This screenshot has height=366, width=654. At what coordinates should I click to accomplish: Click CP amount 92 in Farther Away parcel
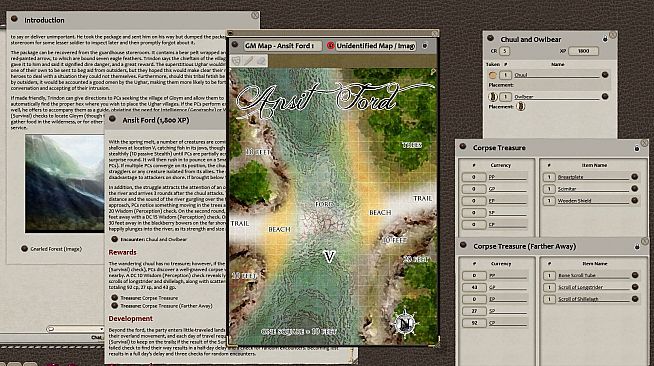coord(474,323)
